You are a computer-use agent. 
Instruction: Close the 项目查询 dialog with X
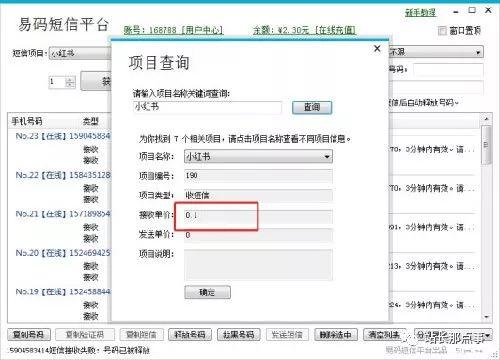377,49
